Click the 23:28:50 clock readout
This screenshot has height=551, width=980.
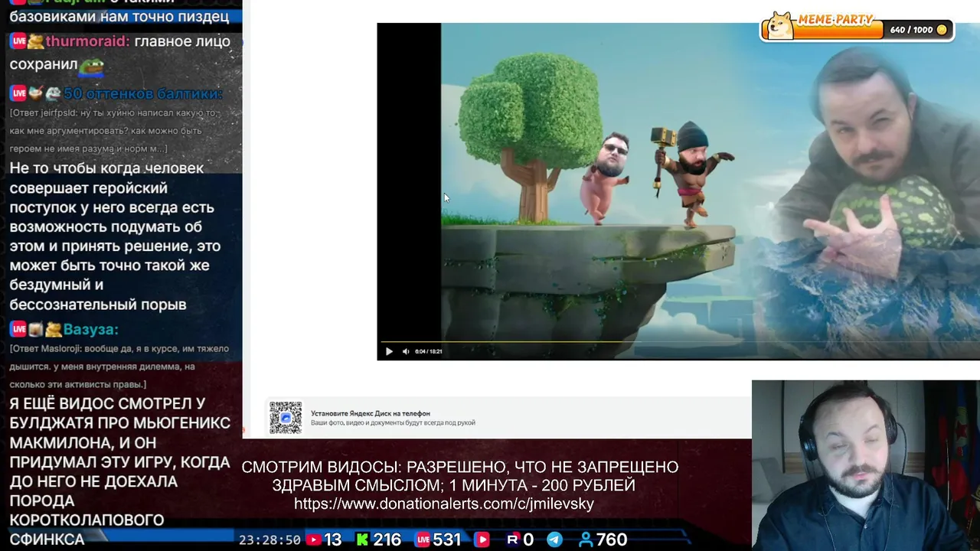tap(269, 540)
